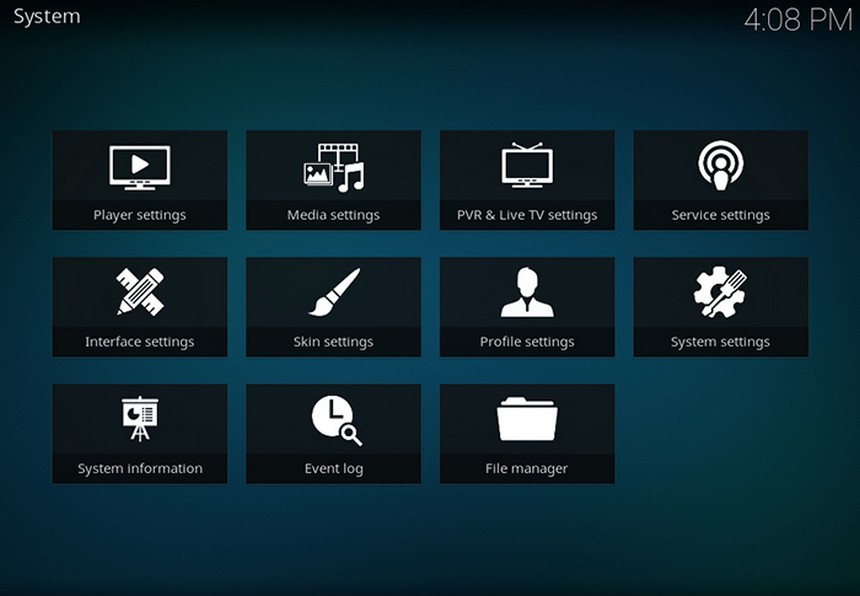Click the Service settings broadcast icon
860x596 pixels.
click(721, 166)
